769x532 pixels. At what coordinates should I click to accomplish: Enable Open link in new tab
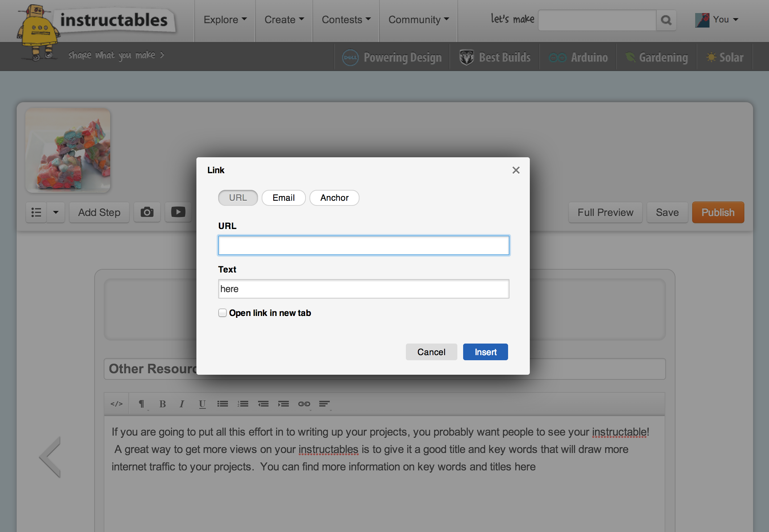pos(222,313)
